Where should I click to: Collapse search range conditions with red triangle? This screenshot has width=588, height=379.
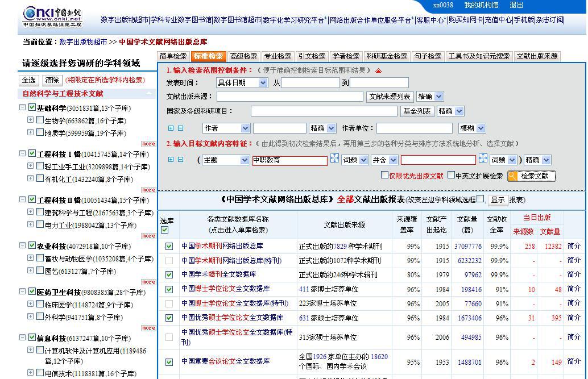tap(378, 70)
